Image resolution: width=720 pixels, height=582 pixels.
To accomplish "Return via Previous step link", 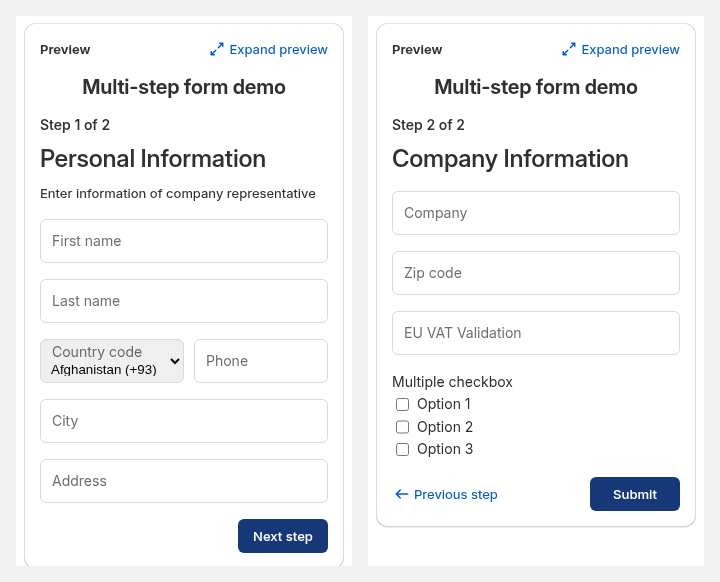I will click(446, 494).
